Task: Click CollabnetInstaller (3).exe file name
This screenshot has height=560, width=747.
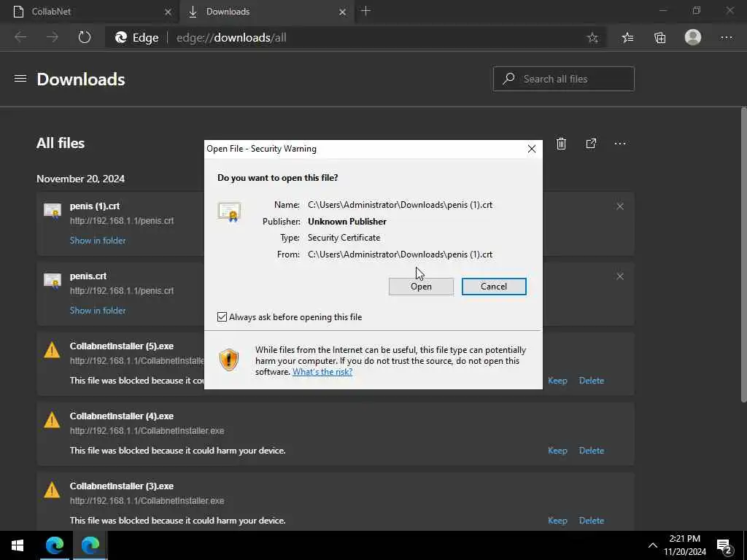Action: [122, 486]
